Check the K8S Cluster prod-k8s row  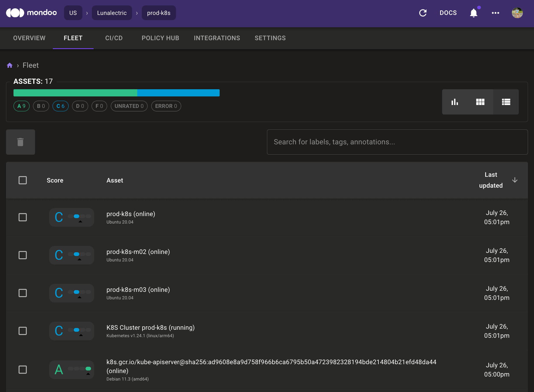pos(23,331)
